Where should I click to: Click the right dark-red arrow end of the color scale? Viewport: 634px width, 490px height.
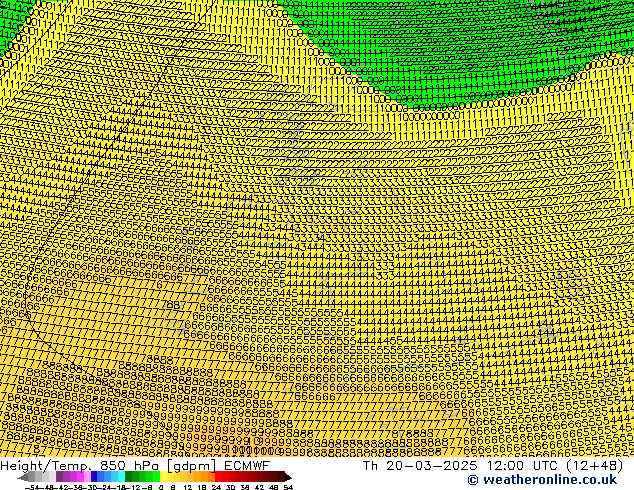point(287,477)
